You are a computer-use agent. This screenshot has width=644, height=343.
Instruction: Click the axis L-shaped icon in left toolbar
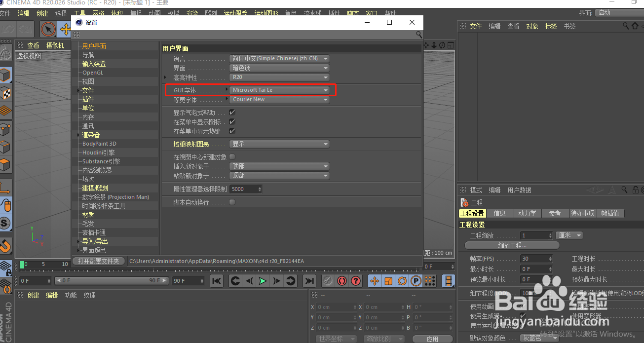[5, 188]
